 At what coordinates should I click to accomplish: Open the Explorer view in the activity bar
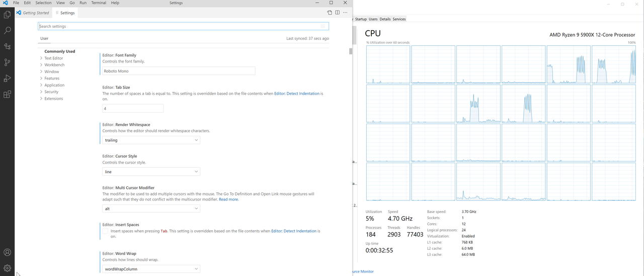tap(7, 15)
